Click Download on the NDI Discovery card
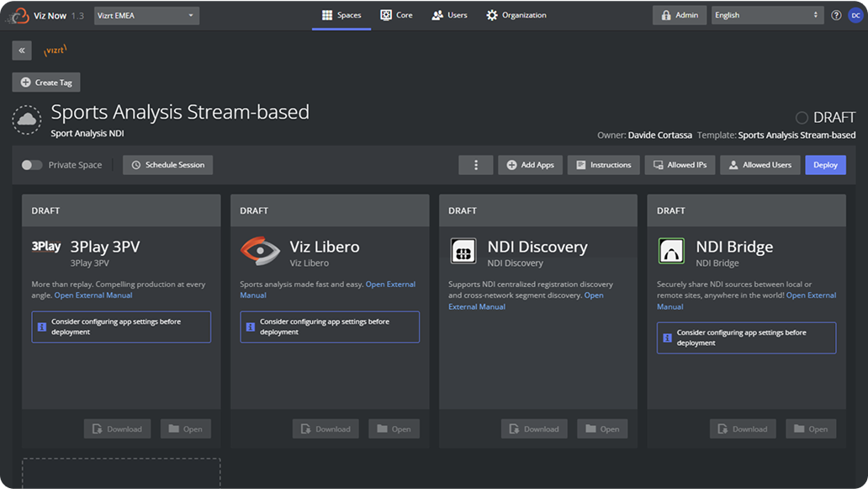Viewport: 868px width, 489px height. click(x=534, y=428)
